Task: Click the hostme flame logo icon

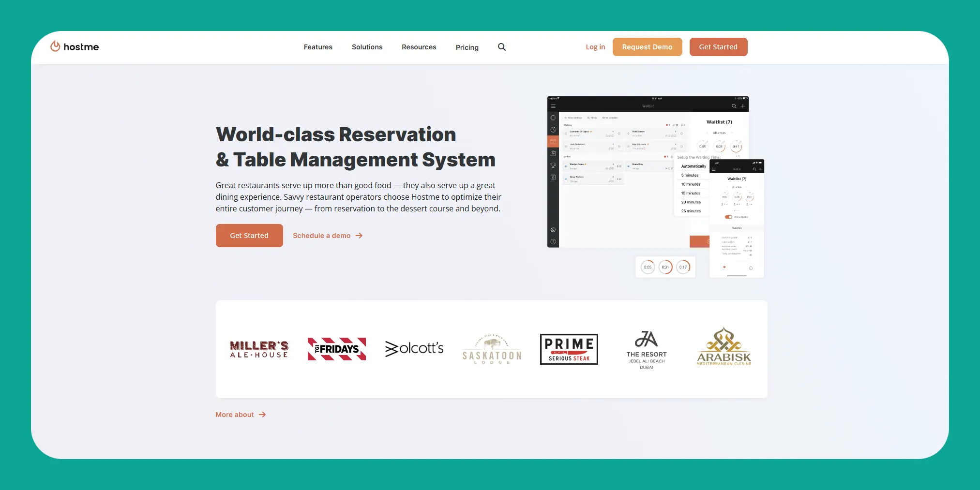Action: coord(55,46)
